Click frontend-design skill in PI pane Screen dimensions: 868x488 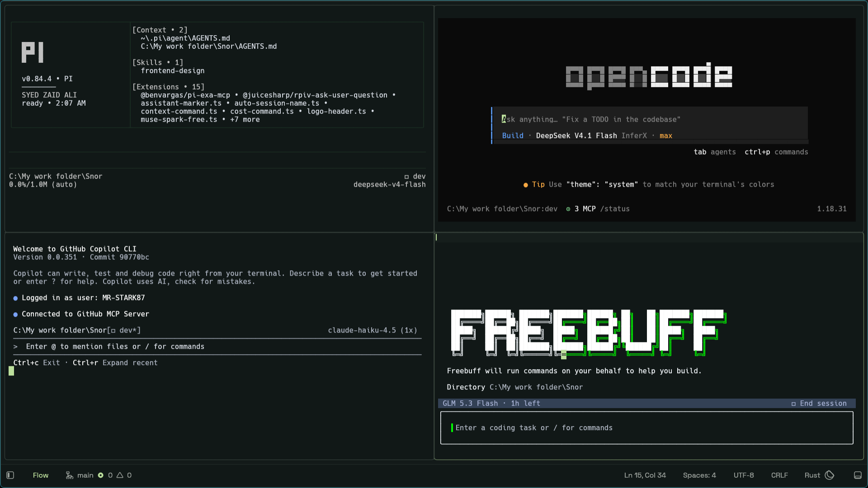pos(173,70)
